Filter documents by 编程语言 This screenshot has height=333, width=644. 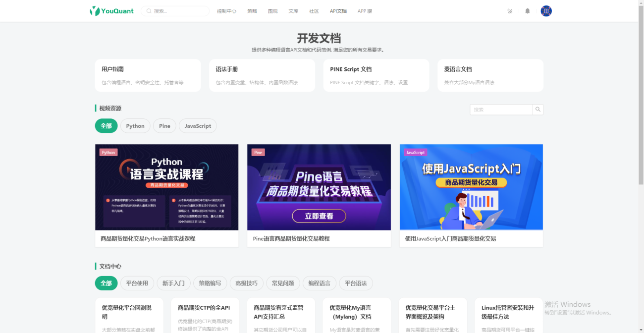pyautogui.click(x=320, y=283)
